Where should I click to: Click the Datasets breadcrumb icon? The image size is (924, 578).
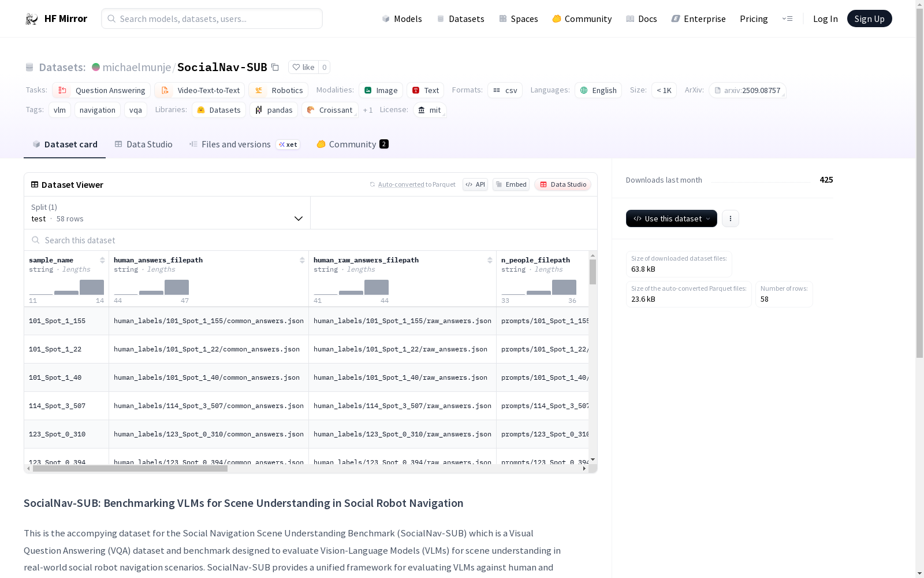click(29, 67)
